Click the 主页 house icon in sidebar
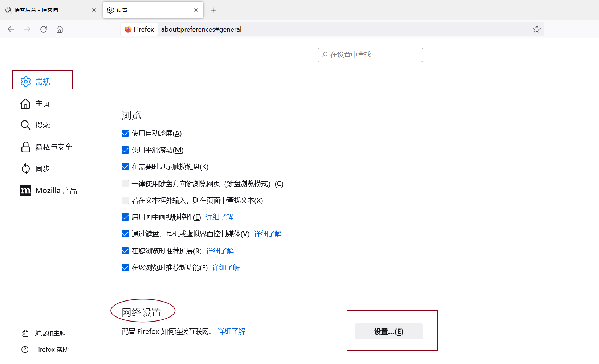Viewport: 599px width, 364px height. (25, 104)
